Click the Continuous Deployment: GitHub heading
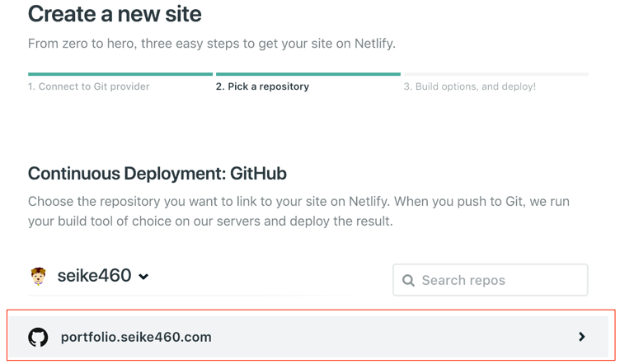The width and height of the screenshot is (620, 364). (157, 174)
